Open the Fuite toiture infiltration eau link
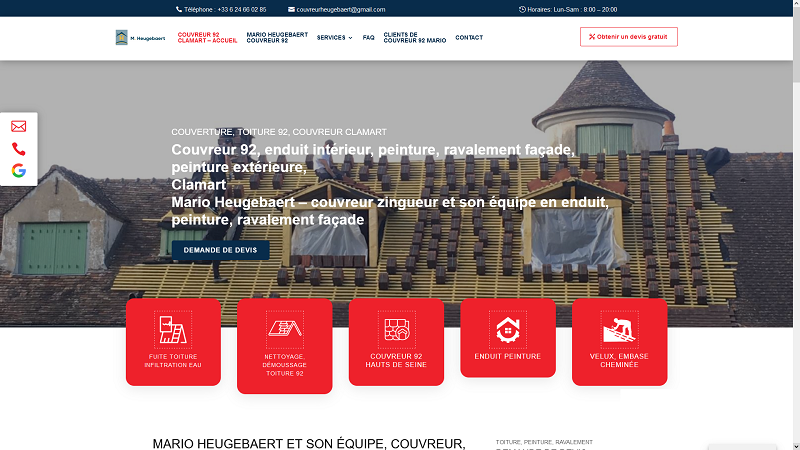Viewport: 800px width, 450px height. pos(173,361)
